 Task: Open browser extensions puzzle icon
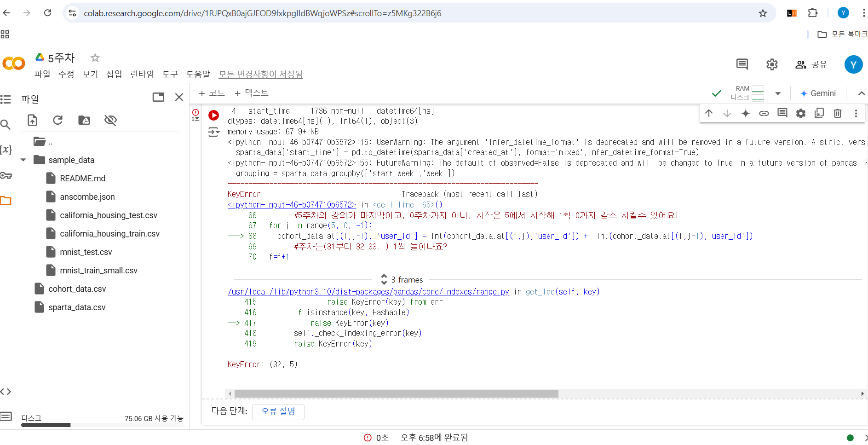coord(813,13)
